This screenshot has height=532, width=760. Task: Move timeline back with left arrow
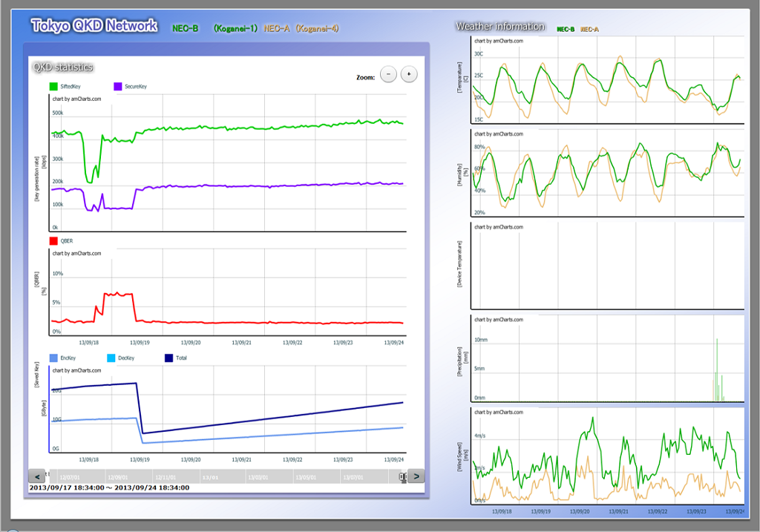click(37, 476)
